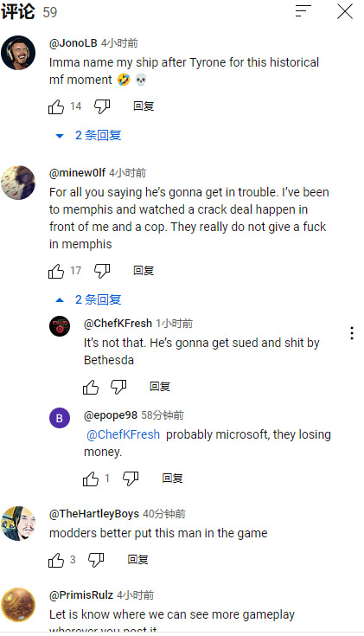Reply to @TheHartleyBoys' comment
The image size is (364, 636).
coord(137,560)
